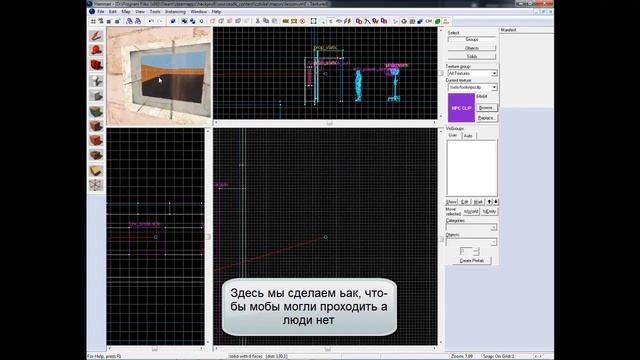Select the Apply Decals tool

point(96,140)
